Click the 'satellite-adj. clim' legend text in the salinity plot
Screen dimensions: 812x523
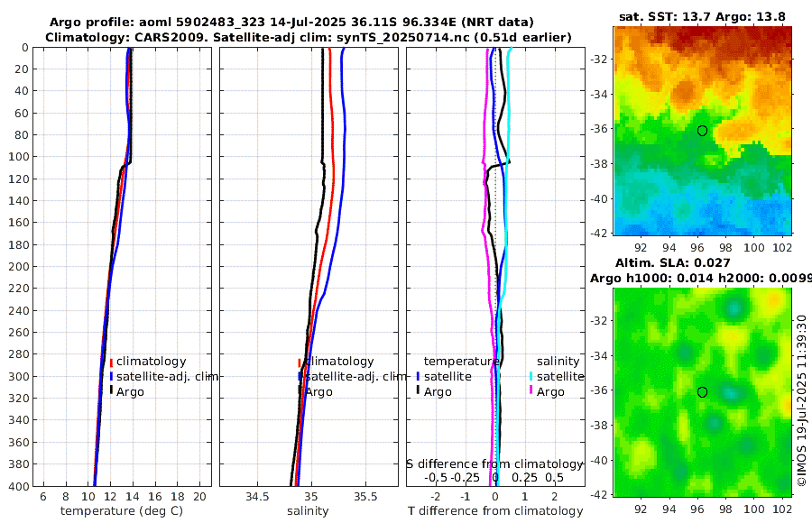click(x=355, y=376)
